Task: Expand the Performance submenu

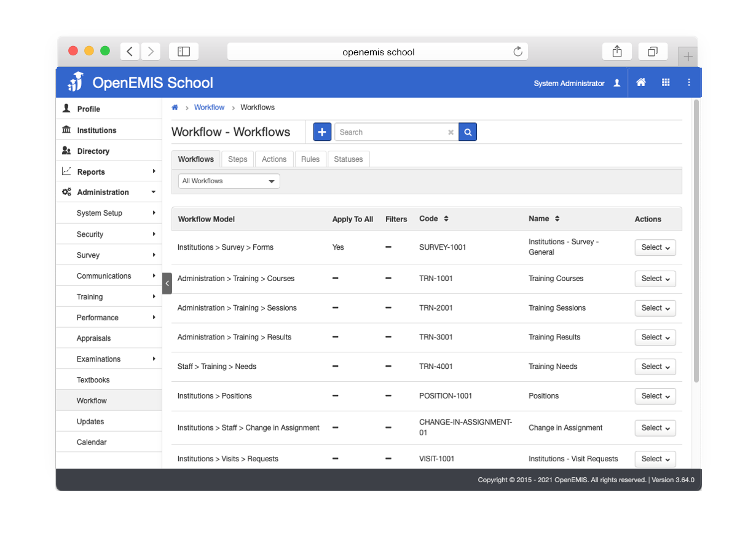Action: [x=109, y=318]
